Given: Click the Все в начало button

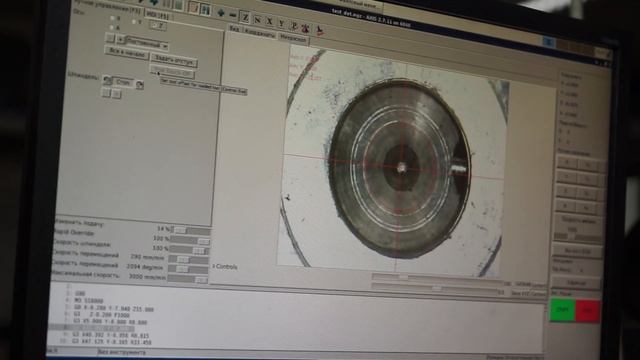Looking at the screenshot, I should [x=127, y=53].
